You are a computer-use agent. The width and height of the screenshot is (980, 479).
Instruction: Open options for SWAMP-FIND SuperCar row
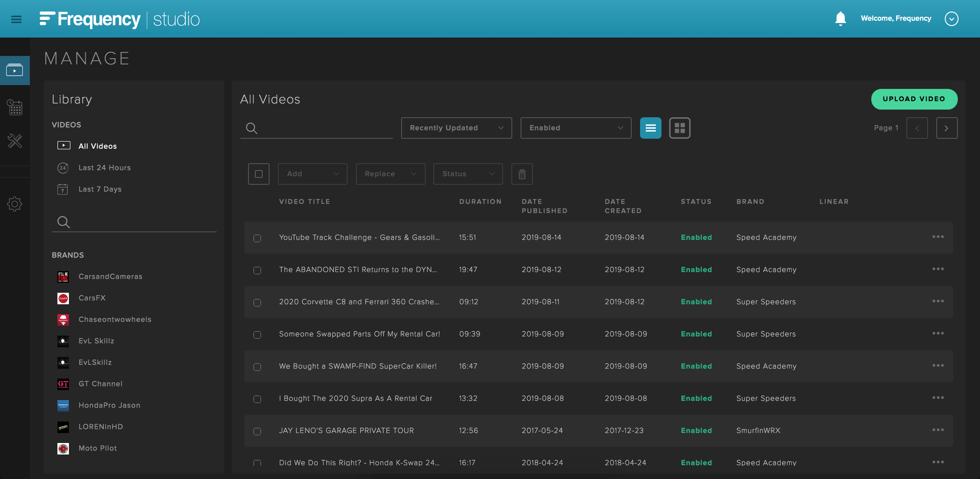(x=938, y=366)
